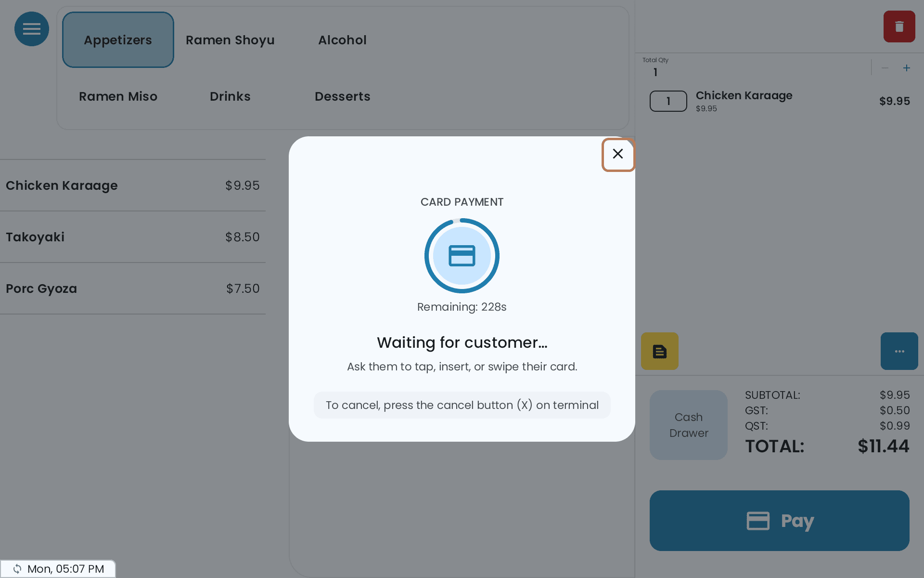Click the red trash delete order icon
The image size is (924, 578).
click(x=899, y=26)
